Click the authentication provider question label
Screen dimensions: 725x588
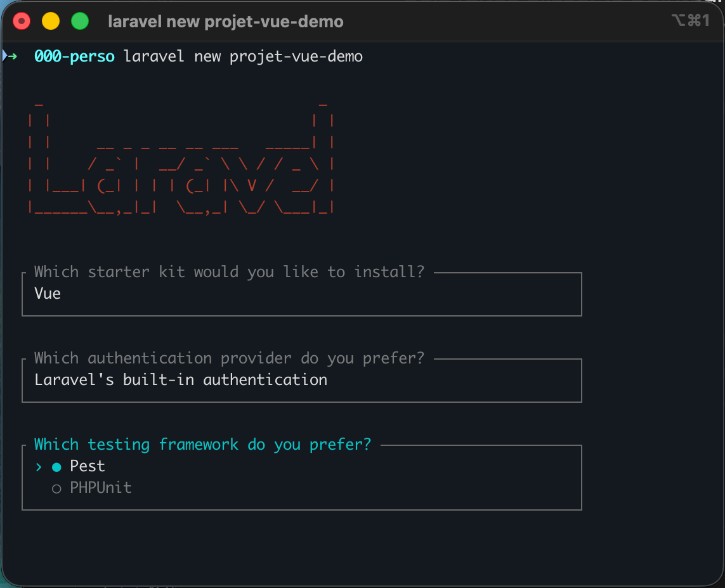229,358
